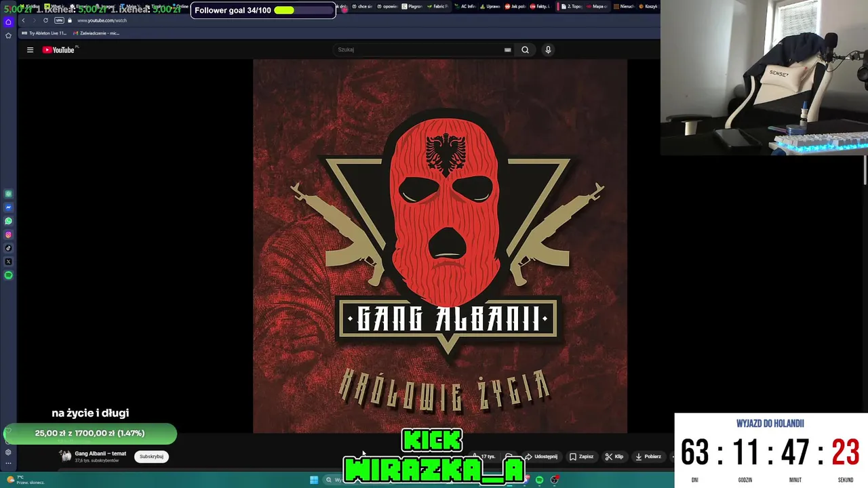Open Spotify in the browser sidebar
This screenshot has width=868, height=488.
8,275
